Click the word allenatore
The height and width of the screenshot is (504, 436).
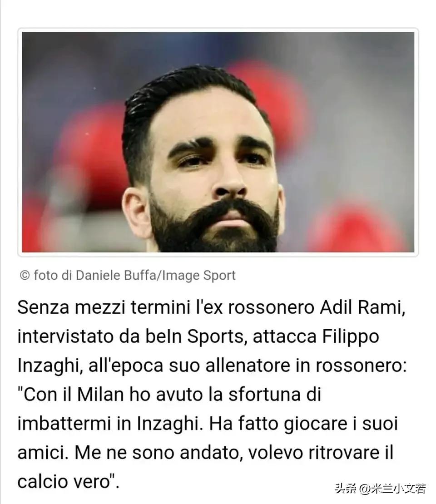(x=248, y=366)
